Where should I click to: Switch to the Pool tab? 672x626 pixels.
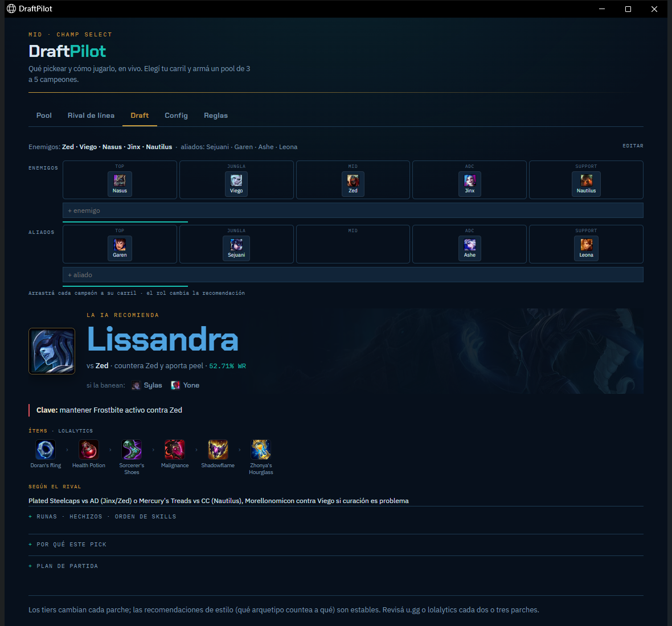coord(44,116)
